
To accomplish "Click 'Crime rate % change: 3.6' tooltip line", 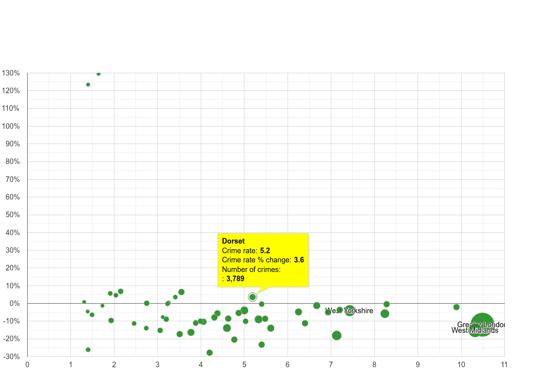I will tap(263, 260).
